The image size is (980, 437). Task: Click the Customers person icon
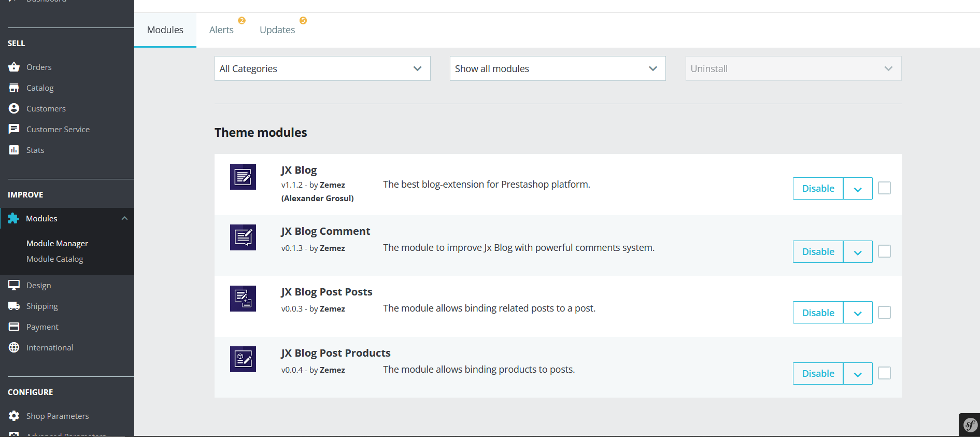click(14, 108)
